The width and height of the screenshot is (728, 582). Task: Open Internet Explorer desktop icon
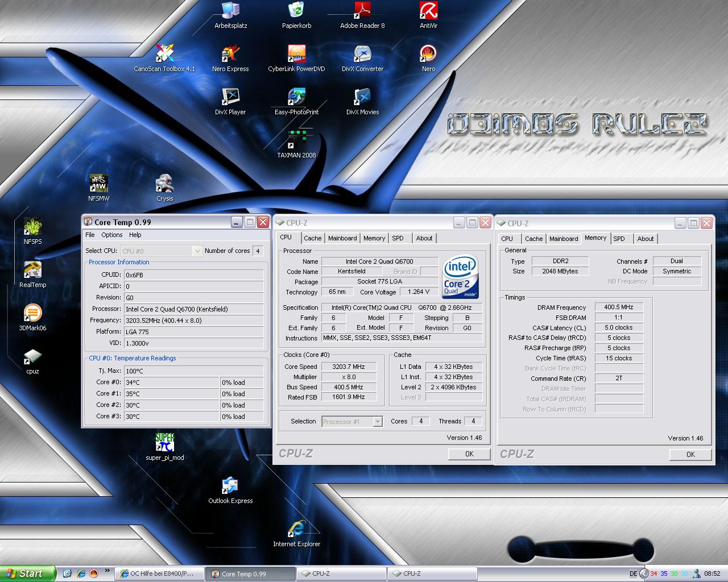296,534
